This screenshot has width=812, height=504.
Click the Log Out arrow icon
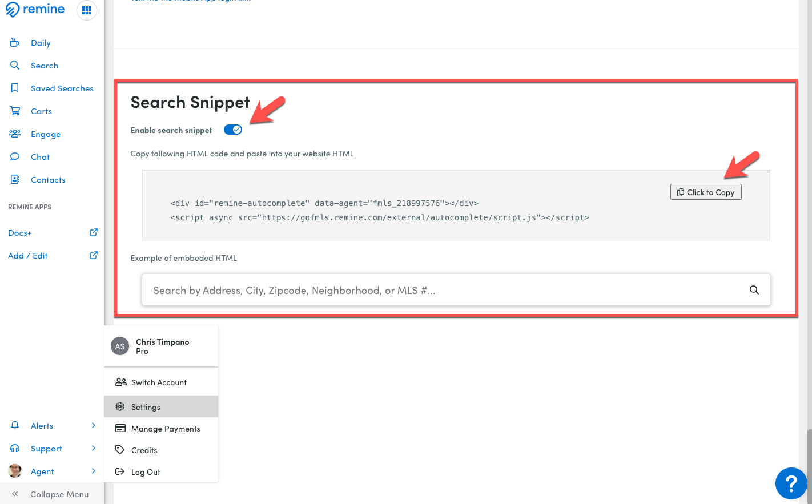tap(120, 471)
